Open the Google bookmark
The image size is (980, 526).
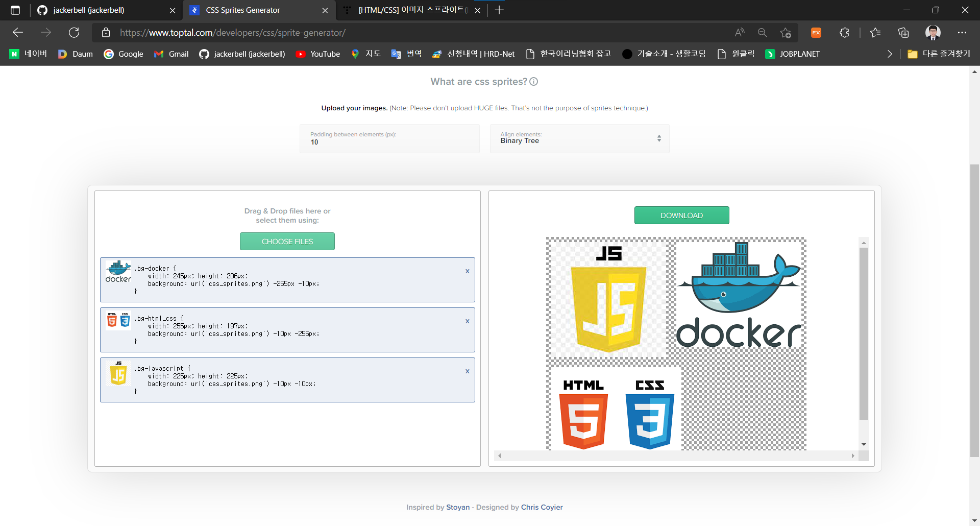click(124, 54)
